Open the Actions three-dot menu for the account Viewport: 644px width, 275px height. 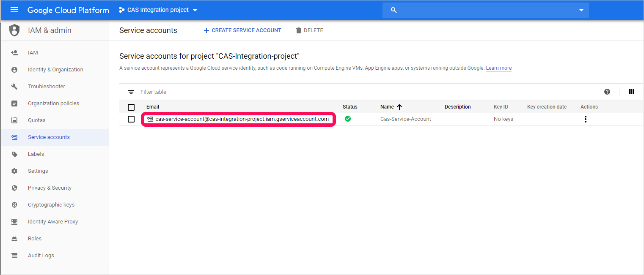coord(585,119)
